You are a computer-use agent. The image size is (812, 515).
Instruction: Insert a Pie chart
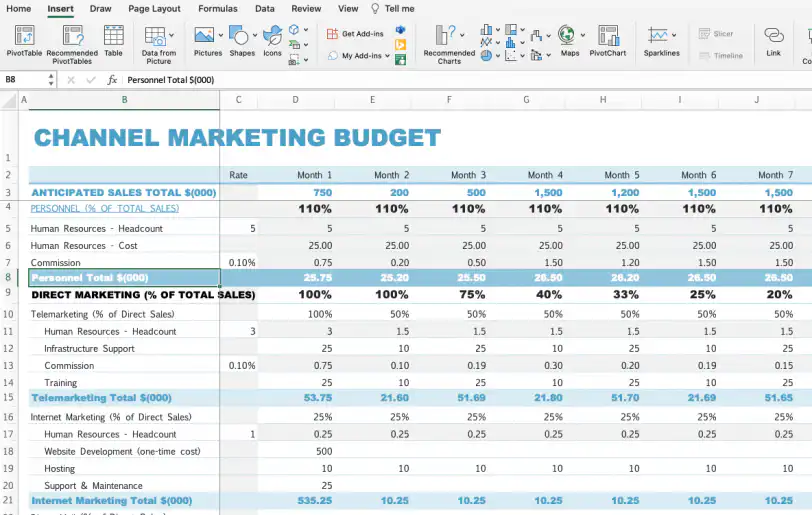click(486, 55)
